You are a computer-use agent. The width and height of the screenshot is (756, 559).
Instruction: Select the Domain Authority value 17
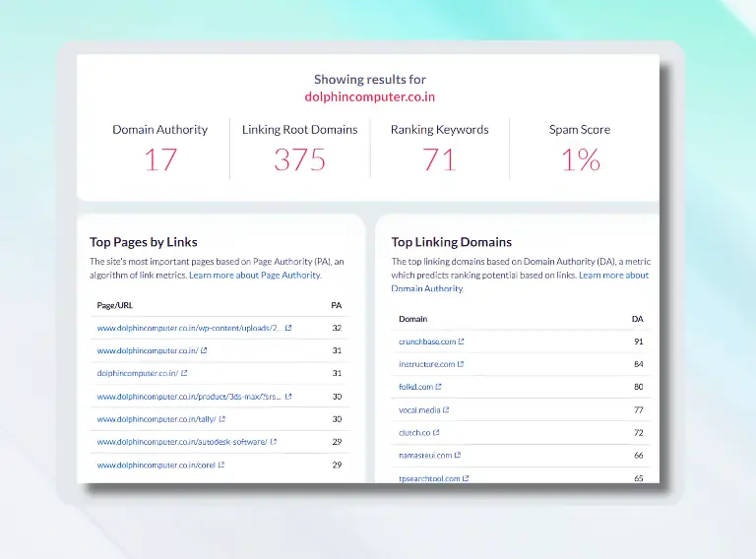pos(160,160)
